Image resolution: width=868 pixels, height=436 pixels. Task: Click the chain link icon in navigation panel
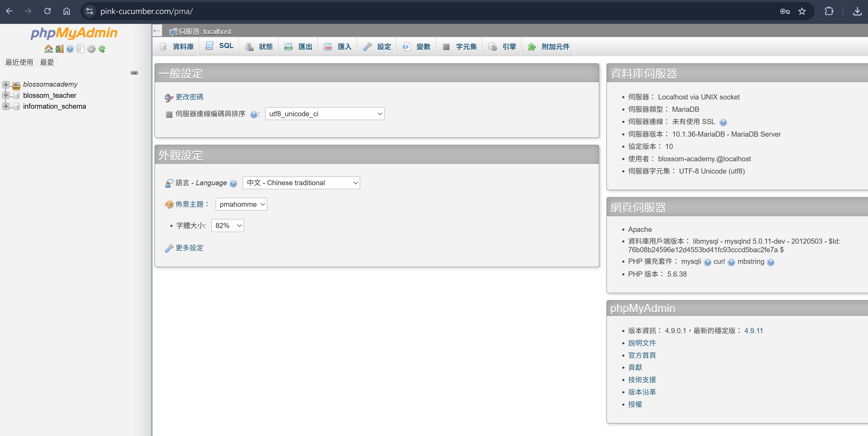(x=134, y=73)
